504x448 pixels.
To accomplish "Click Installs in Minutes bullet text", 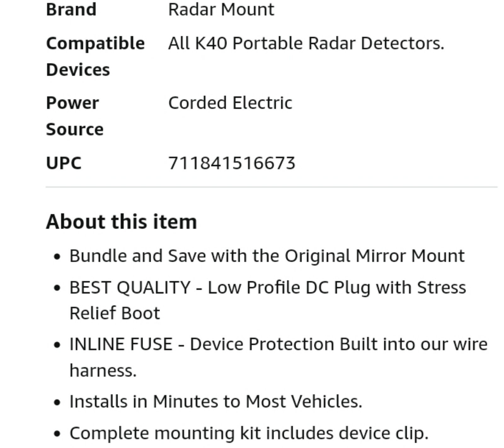I will click(x=216, y=401).
